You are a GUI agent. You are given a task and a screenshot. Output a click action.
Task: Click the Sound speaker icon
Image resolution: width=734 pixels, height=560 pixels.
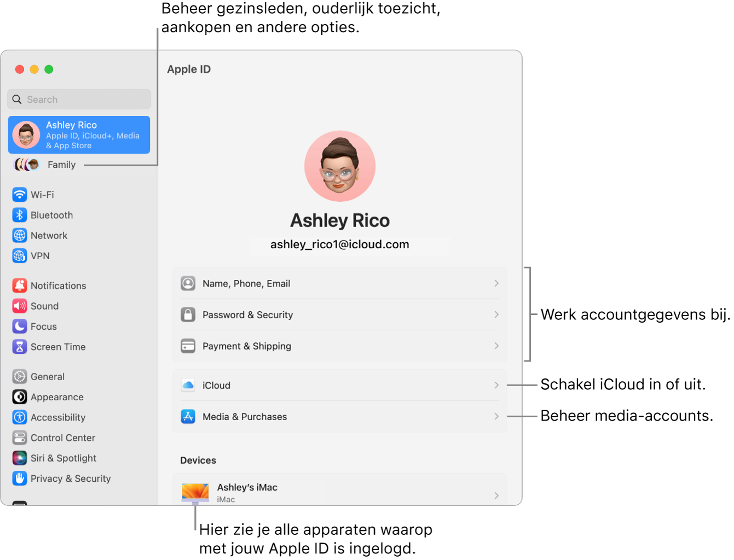click(20, 306)
